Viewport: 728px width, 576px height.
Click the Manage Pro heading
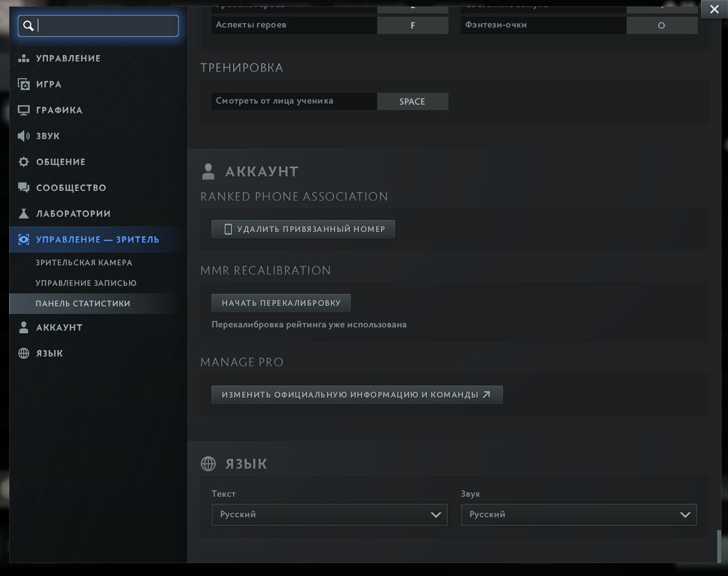[x=242, y=362]
